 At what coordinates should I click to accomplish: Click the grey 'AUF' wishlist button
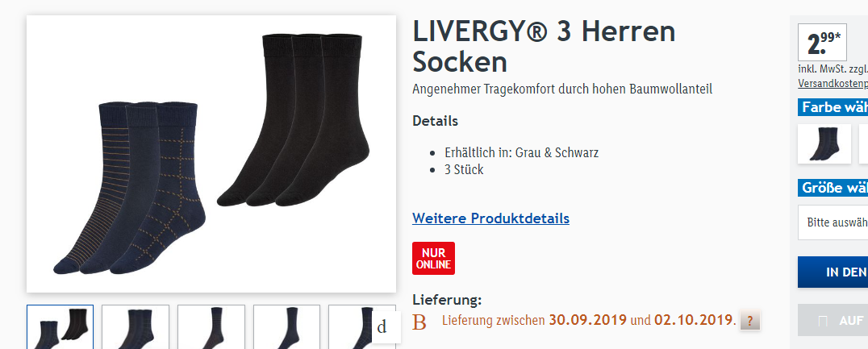click(833, 320)
